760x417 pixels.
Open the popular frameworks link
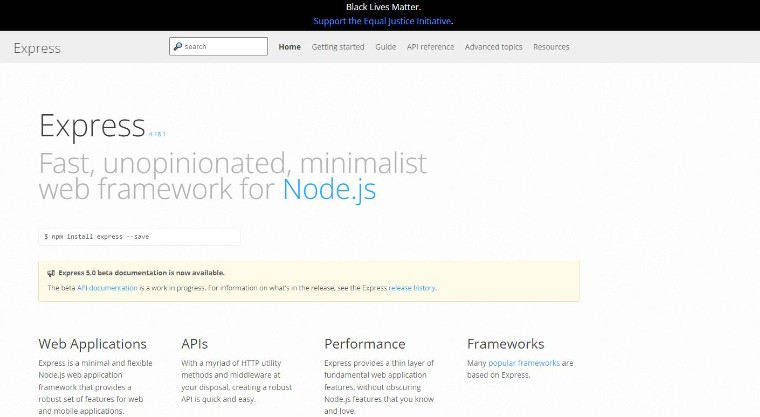point(524,363)
